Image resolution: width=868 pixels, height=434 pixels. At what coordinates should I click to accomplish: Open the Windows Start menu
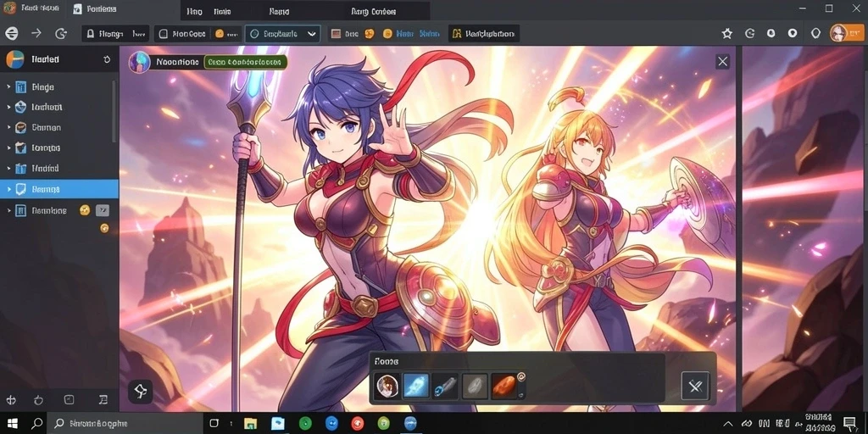pyautogui.click(x=12, y=424)
